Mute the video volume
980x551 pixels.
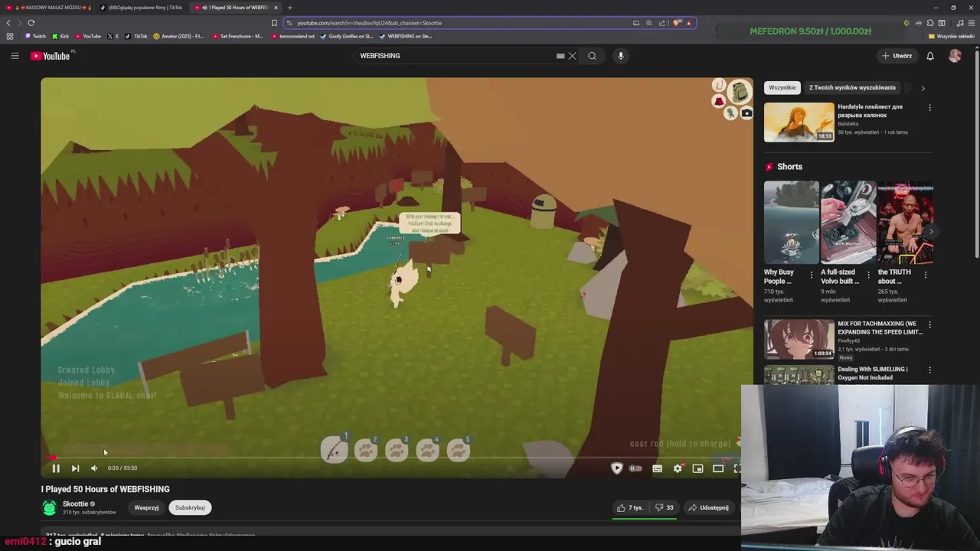point(94,468)
